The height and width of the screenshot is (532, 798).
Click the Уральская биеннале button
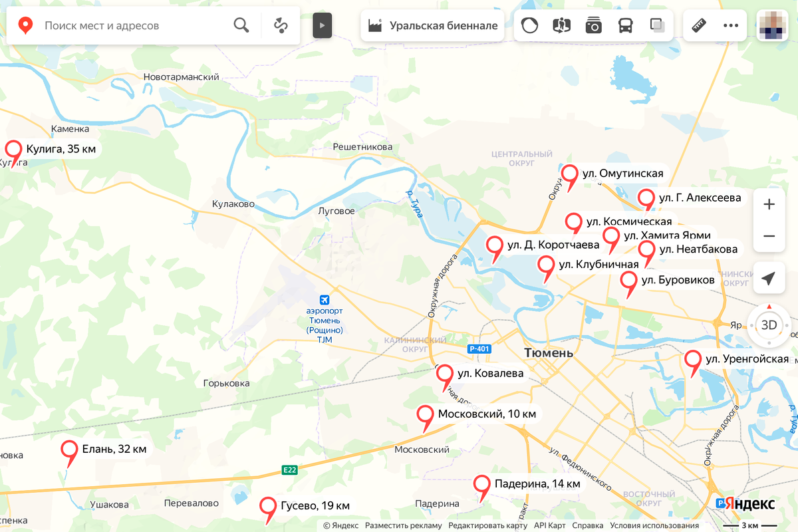point(433,26)
